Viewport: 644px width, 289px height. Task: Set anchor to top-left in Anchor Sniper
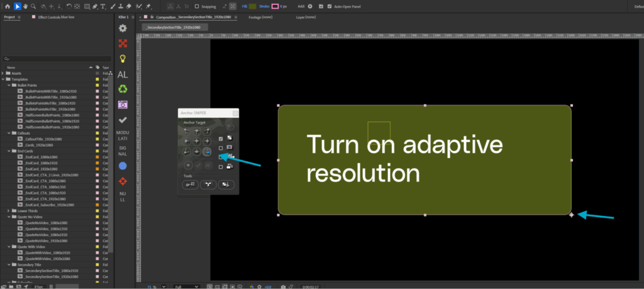click(187, 131)
